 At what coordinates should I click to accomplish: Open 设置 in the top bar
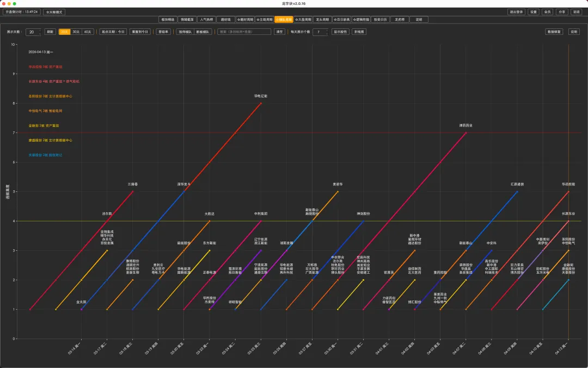coord(533,12)
